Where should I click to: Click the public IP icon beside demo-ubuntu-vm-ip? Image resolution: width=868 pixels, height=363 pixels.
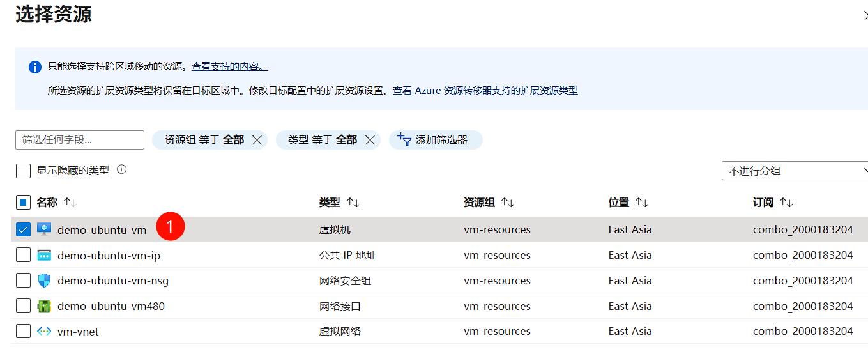[43, 255]
